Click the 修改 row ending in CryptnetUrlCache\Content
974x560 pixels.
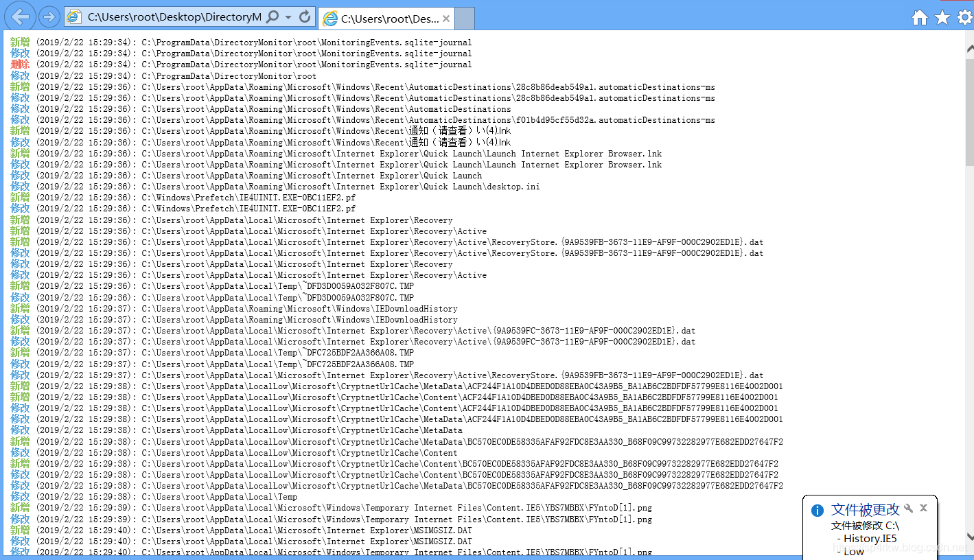click(234, 453)
